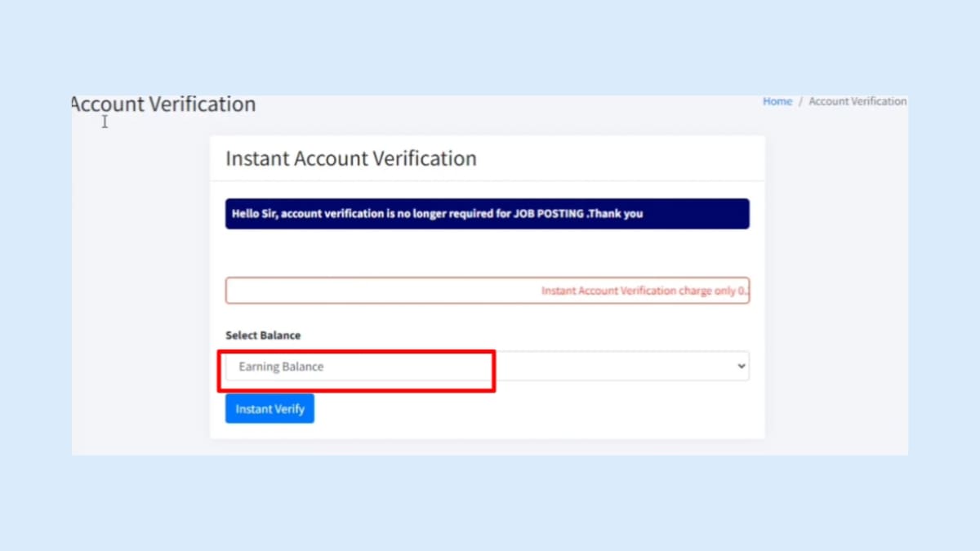Click the blue job posting notice banner
980x551 pixels.
point(487,214)
